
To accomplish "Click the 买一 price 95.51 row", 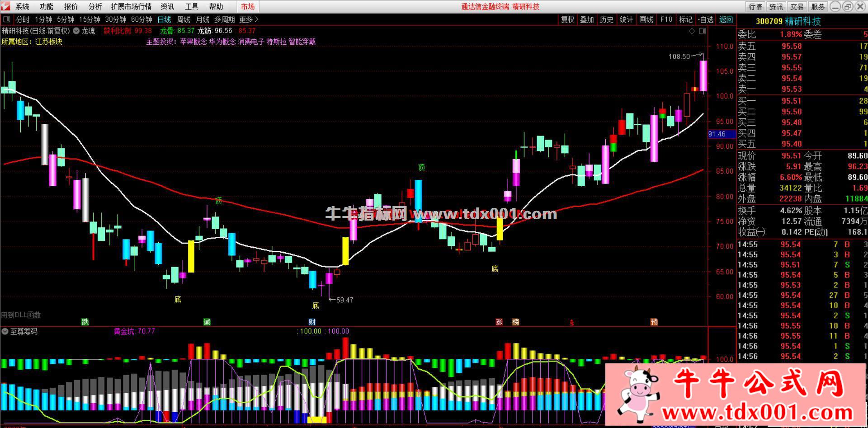I will coord(802,101).
